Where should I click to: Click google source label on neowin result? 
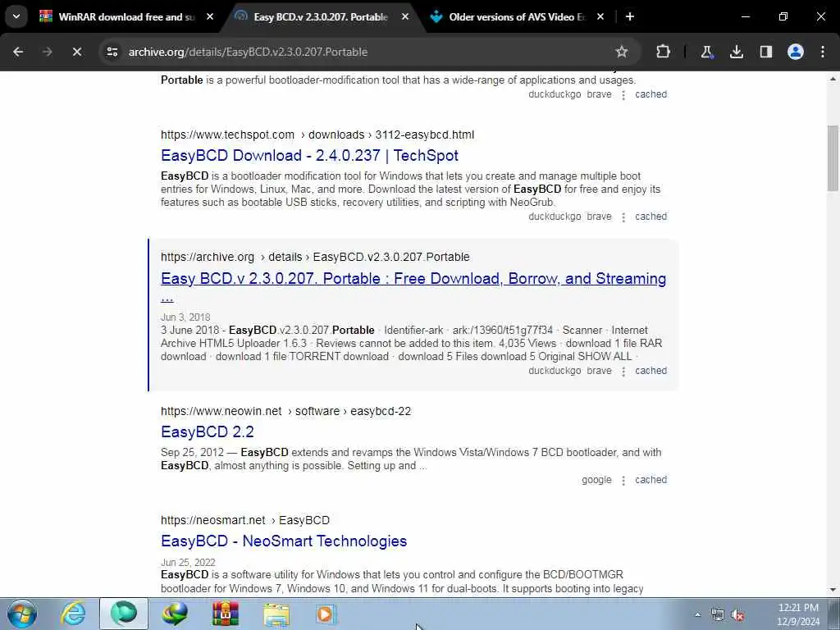(x=596, y=480)
